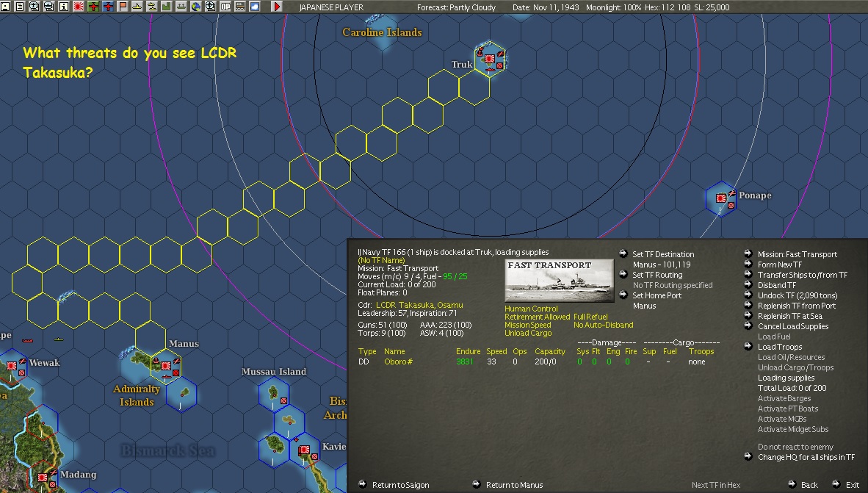Screen dimensions: 868x493
Task: Click the two yellow ships toolbar icon
Action: click(x=152, y=7)
